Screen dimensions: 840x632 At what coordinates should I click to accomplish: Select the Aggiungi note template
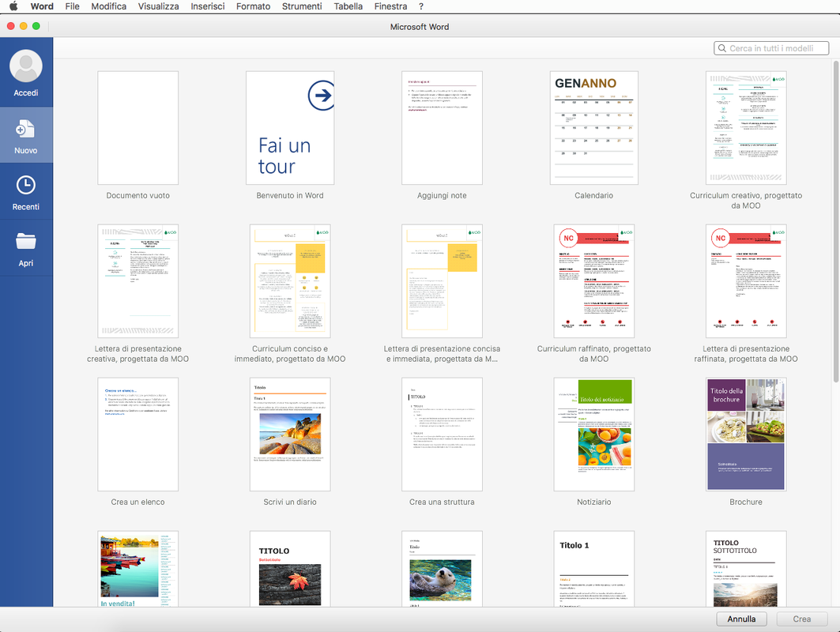pos(442,128)
